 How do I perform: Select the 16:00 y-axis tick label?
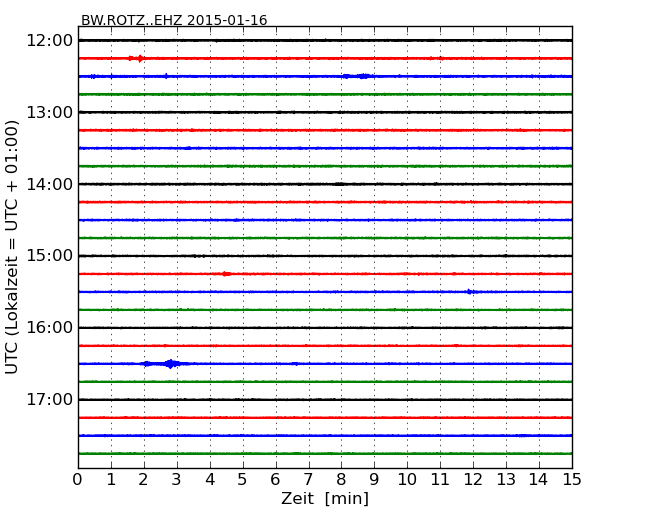50,328
